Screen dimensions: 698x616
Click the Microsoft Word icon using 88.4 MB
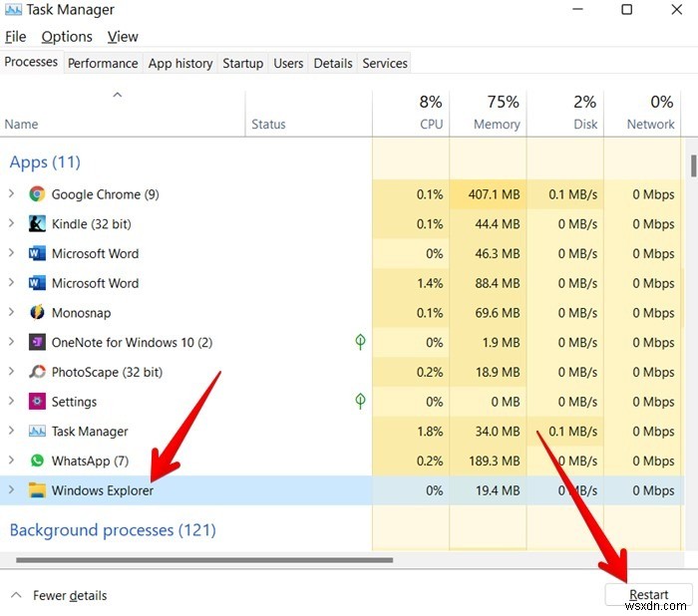point(37,283)
